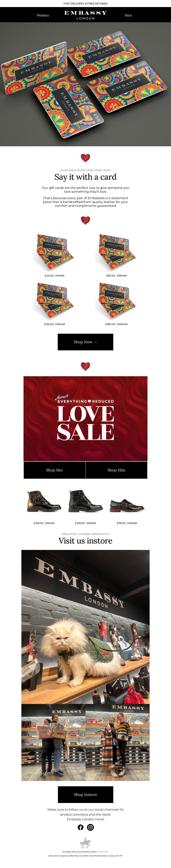Viewport: 171px width, 868px height.
Task: Open the Men menu item
Action: click(128, 15)
